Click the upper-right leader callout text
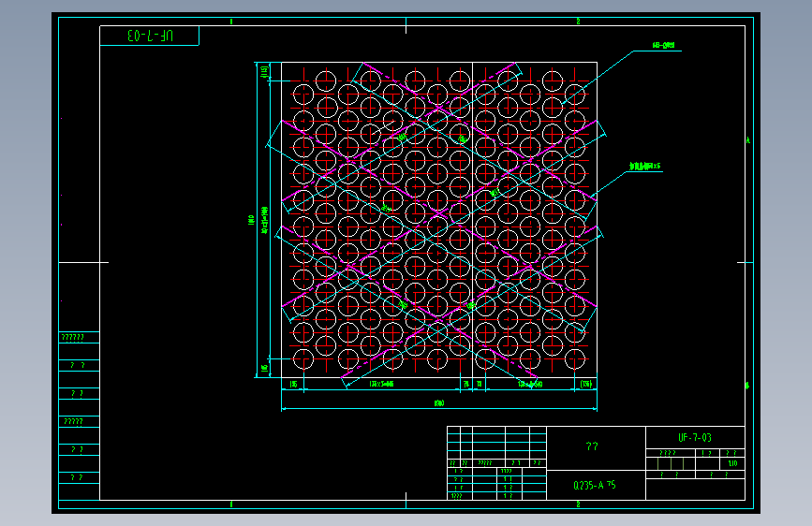This screenshot has height=526, width=812. pyautogui.click(x=663, y=46)
